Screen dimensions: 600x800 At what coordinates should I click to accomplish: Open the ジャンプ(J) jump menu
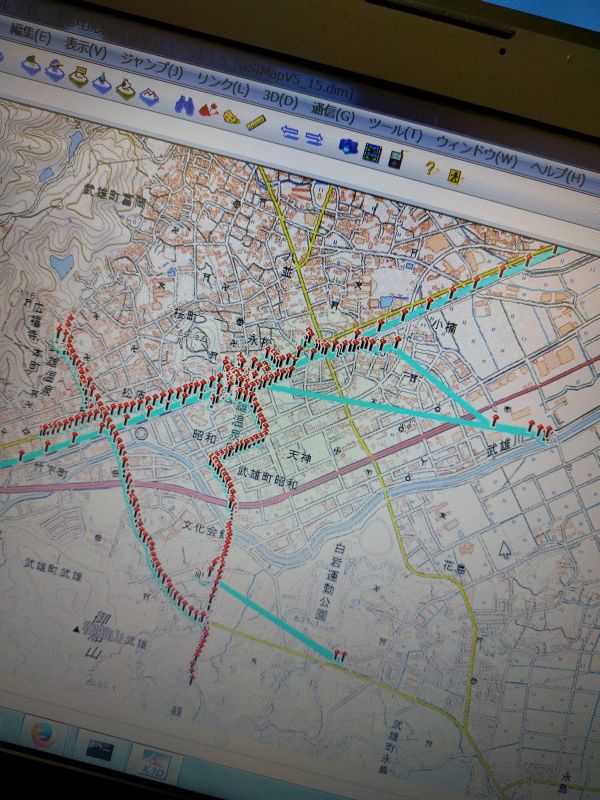(x=151, y=65)
